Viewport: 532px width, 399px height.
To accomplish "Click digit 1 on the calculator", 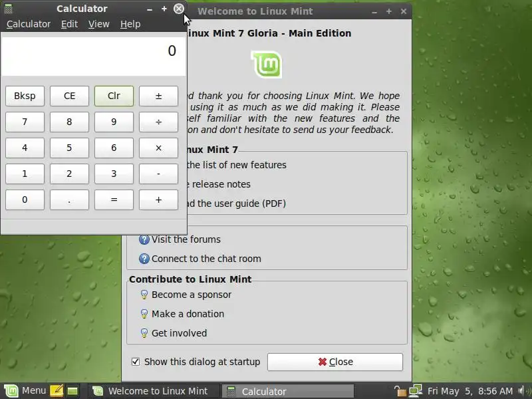I will [x=25, y=174].
